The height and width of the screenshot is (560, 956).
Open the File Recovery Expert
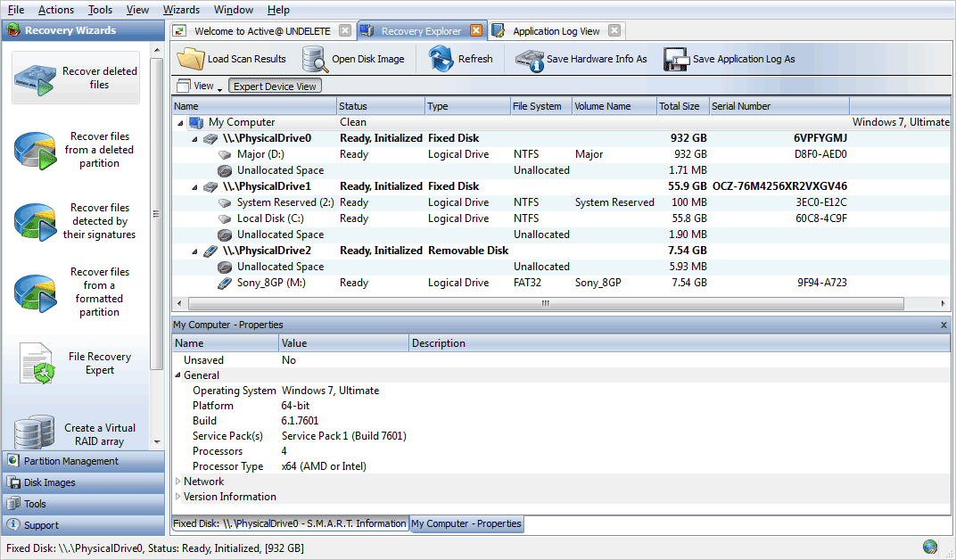[x=75, y=362]
